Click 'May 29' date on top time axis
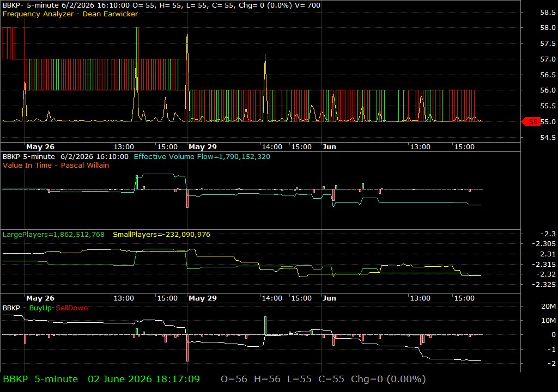 click(203, 146)
